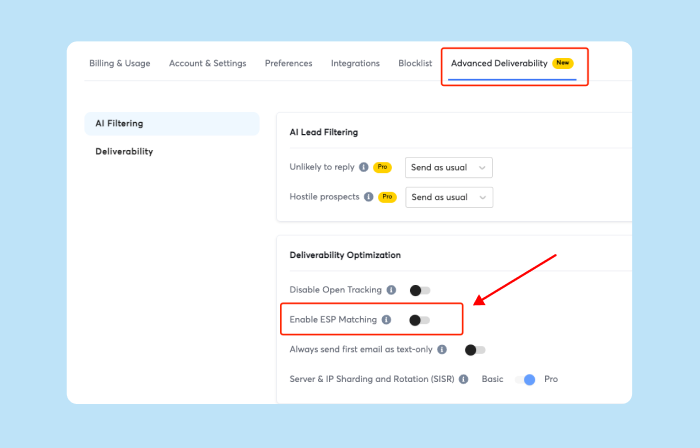This screenshot has height=448, width=700.
Task: Open the Integrations tab
Action: 355,63
